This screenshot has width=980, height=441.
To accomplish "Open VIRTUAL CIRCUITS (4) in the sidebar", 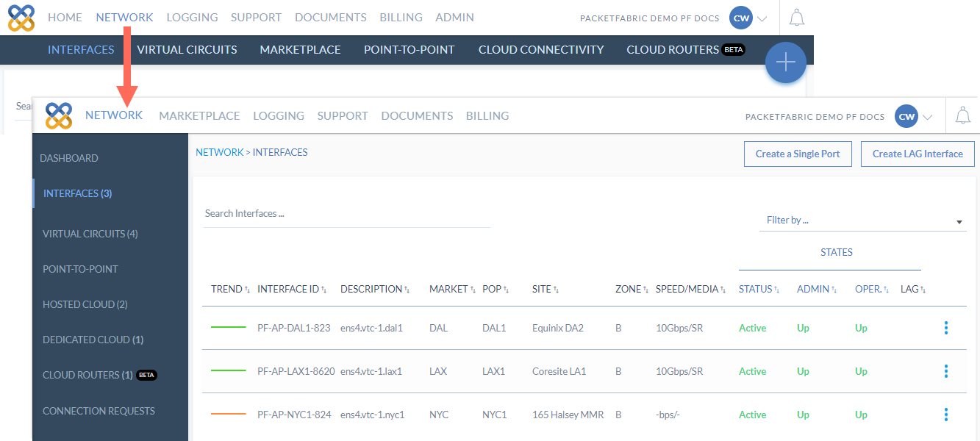I will point(90,234).
